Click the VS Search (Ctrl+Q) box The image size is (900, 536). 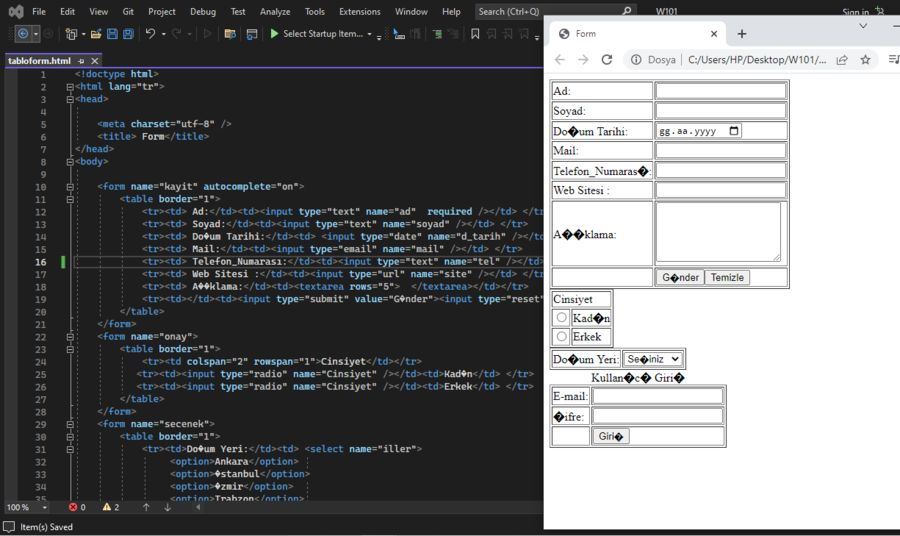tap(555, 11)
